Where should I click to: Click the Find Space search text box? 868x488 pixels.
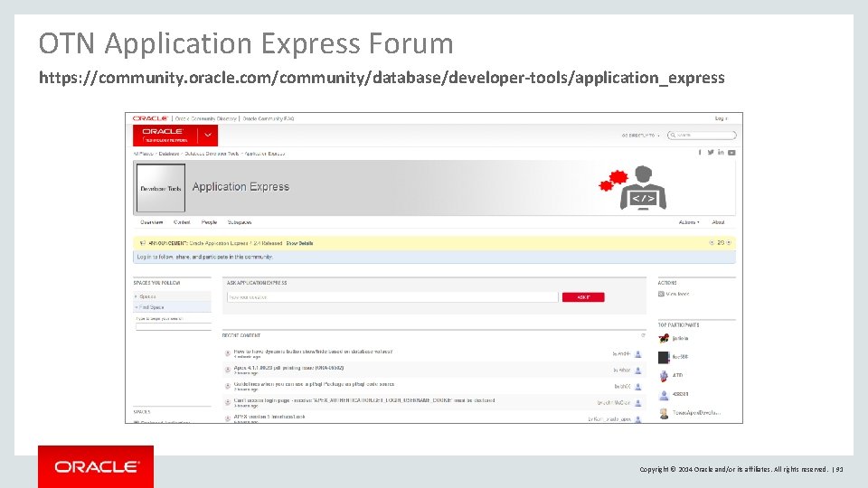[x=174, y=326]
